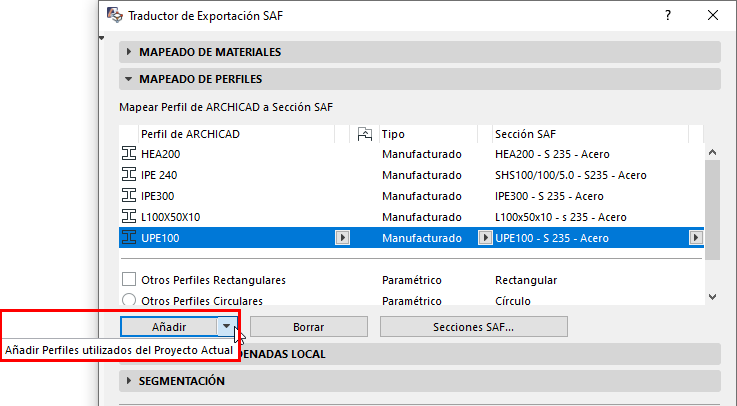Viewport: 737px width, 406px height.
Task: Click the profile list scroll down arrow
Action: (712, 297)
